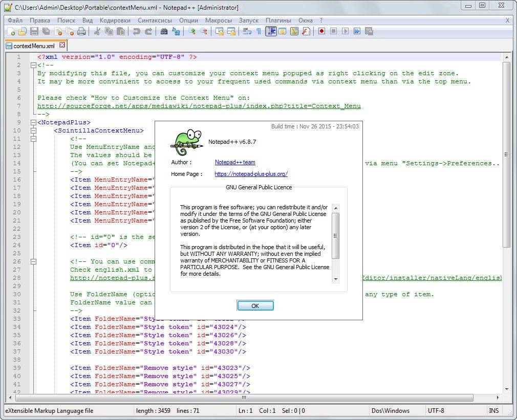The width and height of the screenshot is (517, 420).
Task: Toggle show all characters pilcrow icon
Action: (259, 31)
